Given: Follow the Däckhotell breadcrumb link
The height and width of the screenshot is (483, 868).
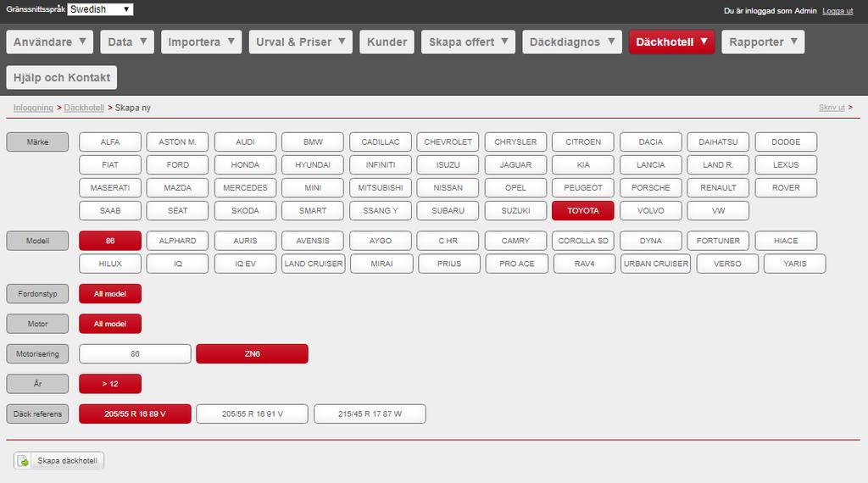Looking at the screenshot, I should 84,108.
